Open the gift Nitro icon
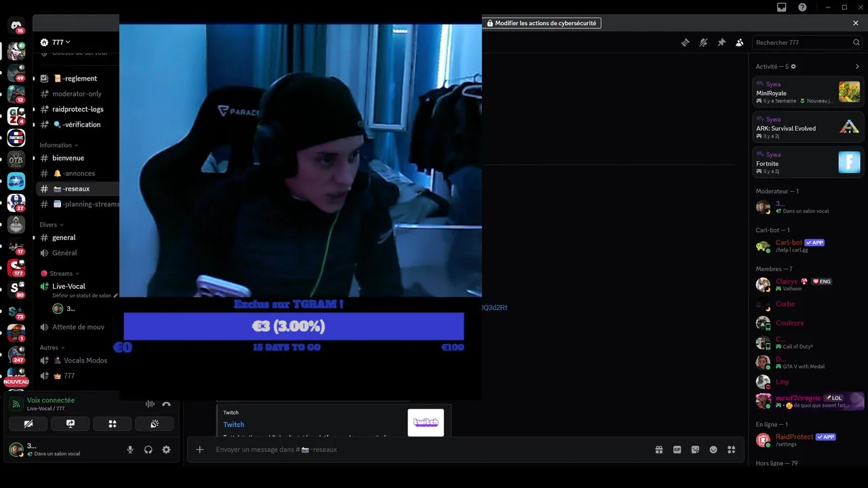The image size is (868, 488). pos(659,449)
